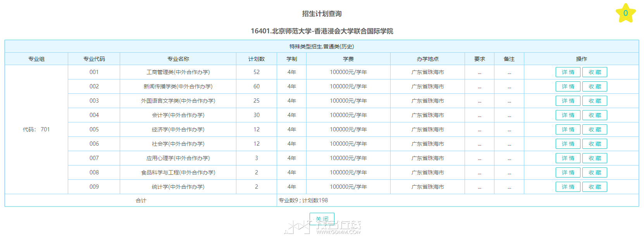
Task: Select the 经济学(中外合作办学) major name
Action: [178, 129]
